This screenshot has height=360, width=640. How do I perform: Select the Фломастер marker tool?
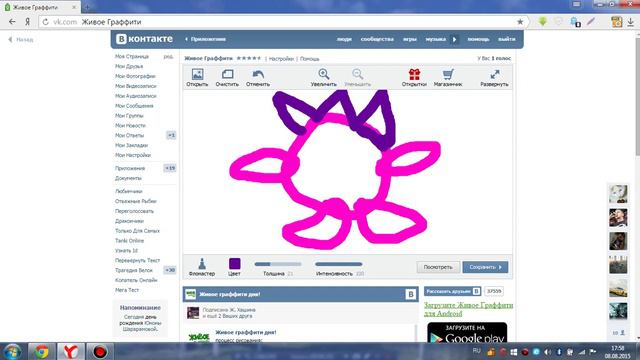[202, 267]
